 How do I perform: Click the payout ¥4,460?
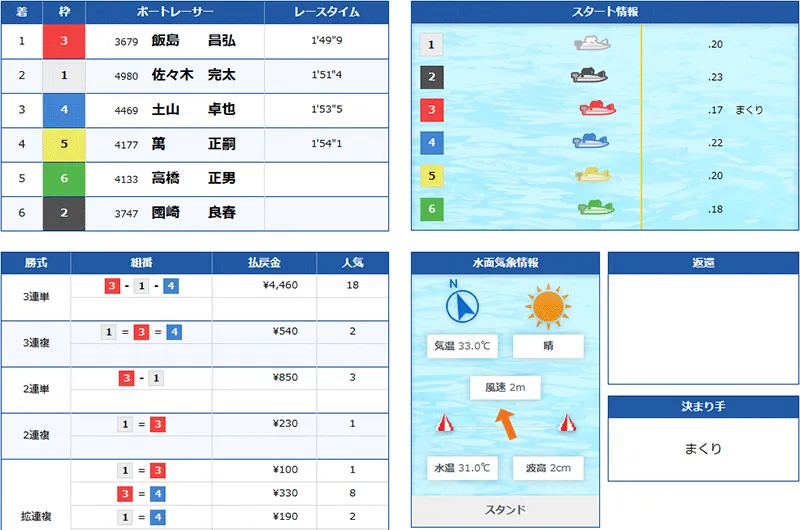coord(280,285)
